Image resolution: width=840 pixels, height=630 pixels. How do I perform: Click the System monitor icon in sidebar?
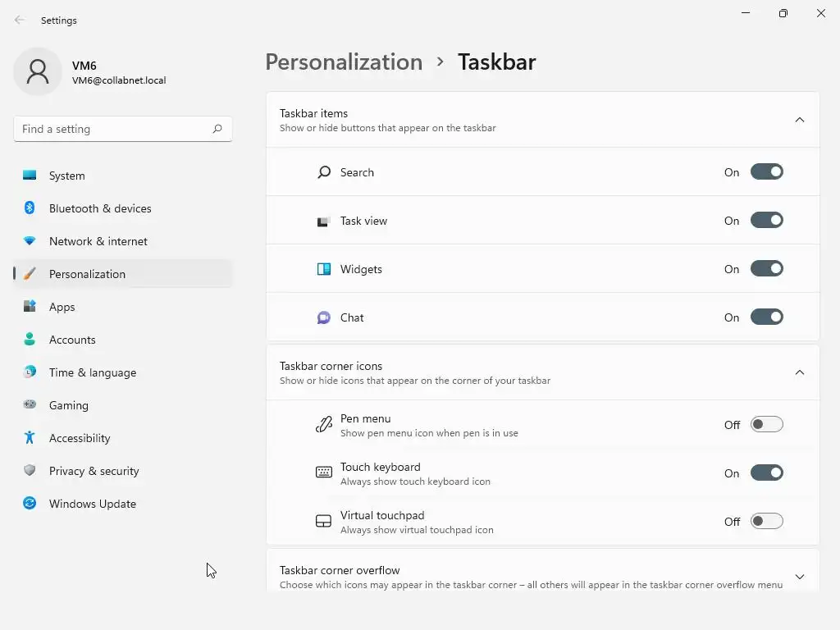30,176
